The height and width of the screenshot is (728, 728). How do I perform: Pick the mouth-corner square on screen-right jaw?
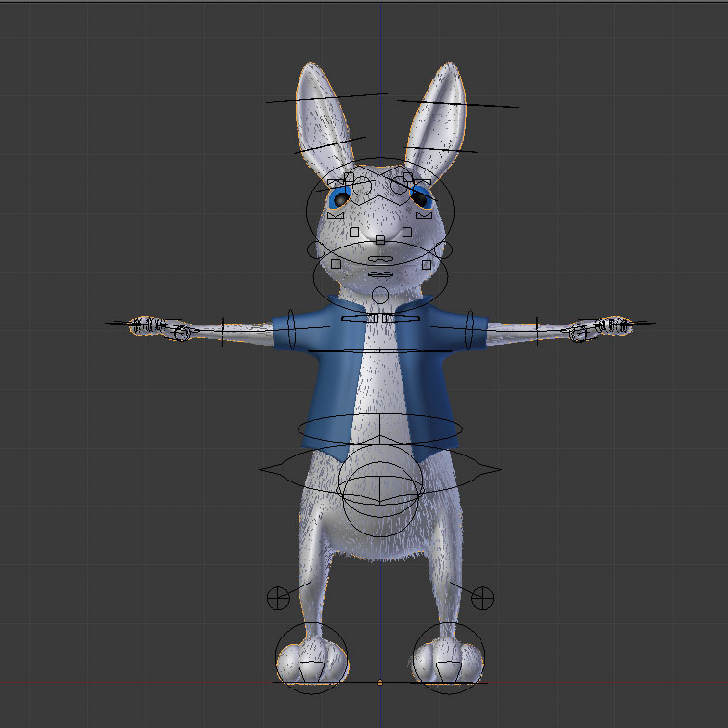[427, 265]
